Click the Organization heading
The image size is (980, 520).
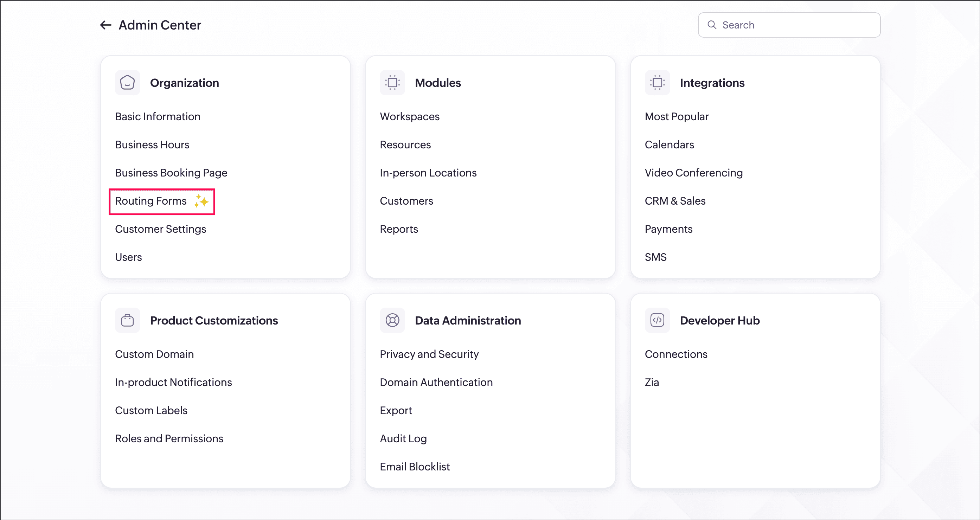click(185, 83)
